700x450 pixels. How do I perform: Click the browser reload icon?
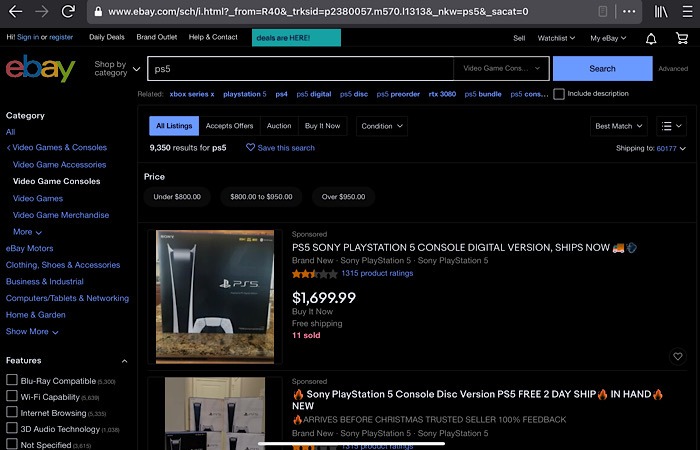pyautogui.click(x=68, y=12)
